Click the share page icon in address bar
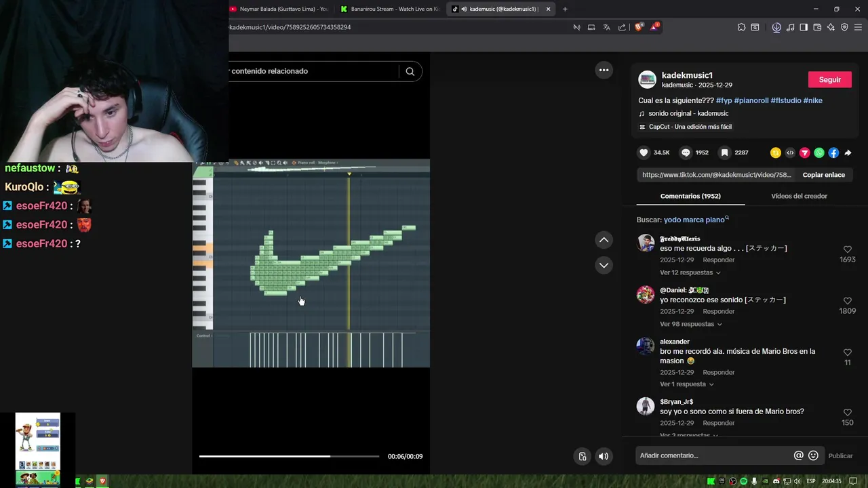Screen dimensions: 868x488 pyautogui.click(x=622, y=27)
